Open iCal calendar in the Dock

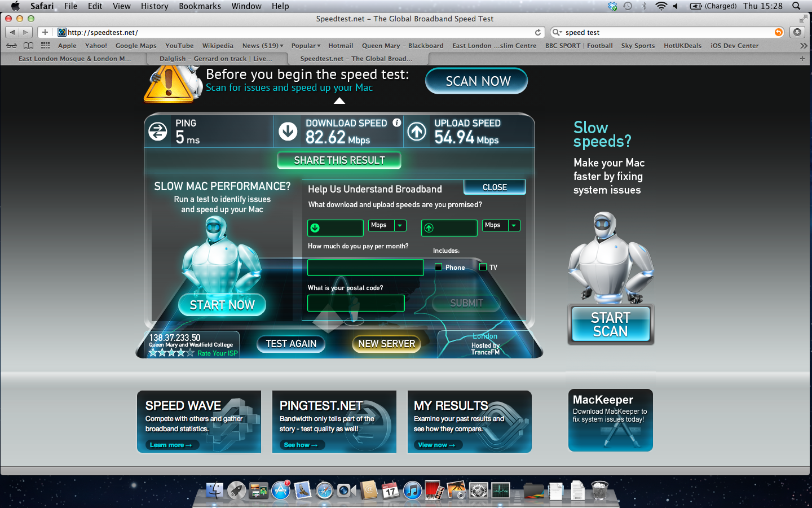[x=390, y=490]
